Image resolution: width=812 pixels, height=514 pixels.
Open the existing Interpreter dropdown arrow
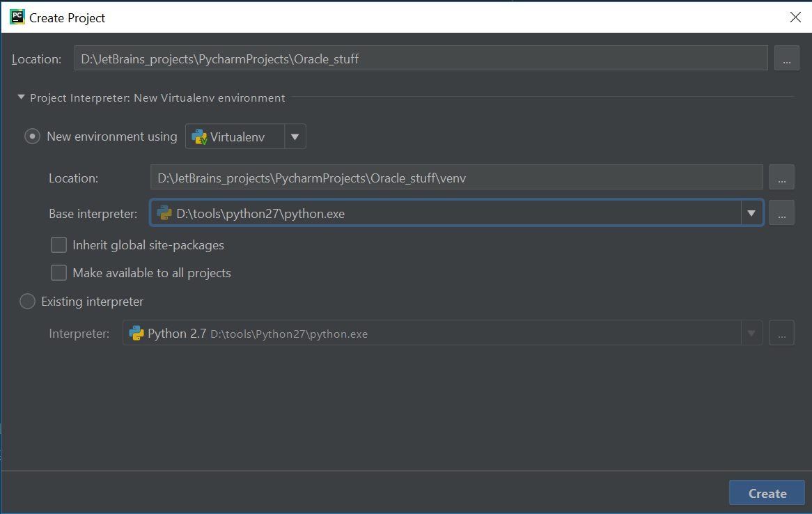(751, 334)
